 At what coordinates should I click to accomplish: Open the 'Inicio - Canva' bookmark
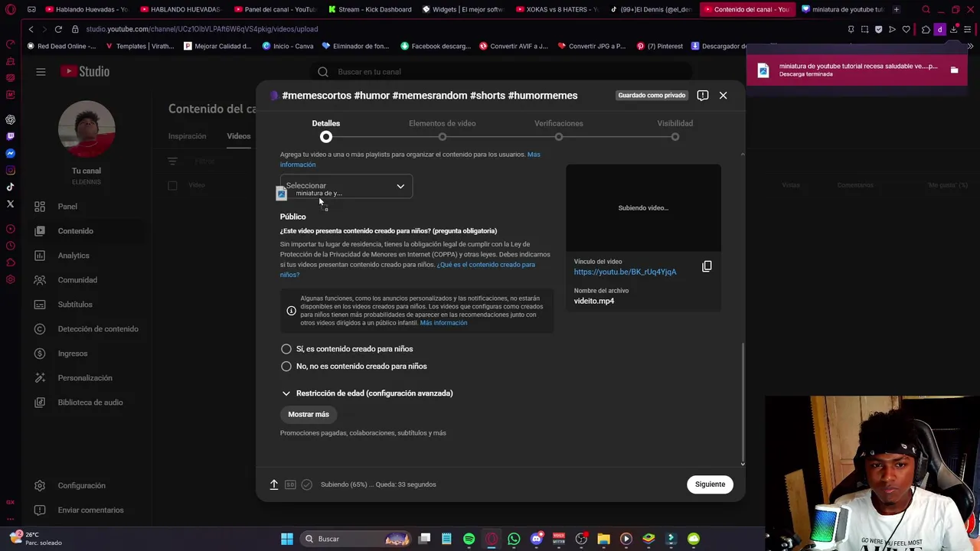(x=288, y=46)
